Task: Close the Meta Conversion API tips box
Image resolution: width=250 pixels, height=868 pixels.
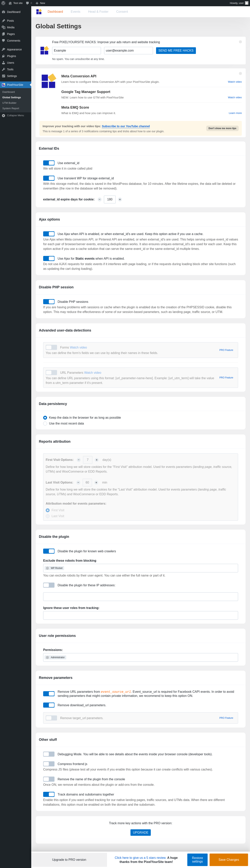Action: pyautogui.click(x=240, y=73)
